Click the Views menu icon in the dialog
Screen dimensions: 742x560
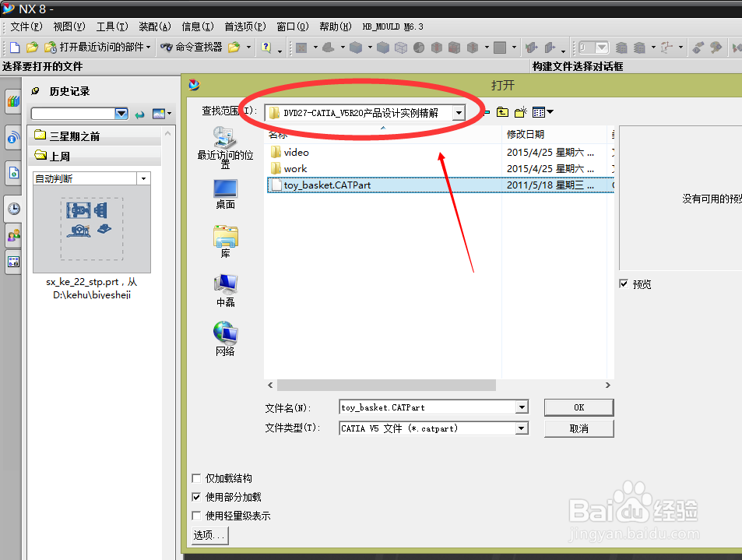pos(537,112)
